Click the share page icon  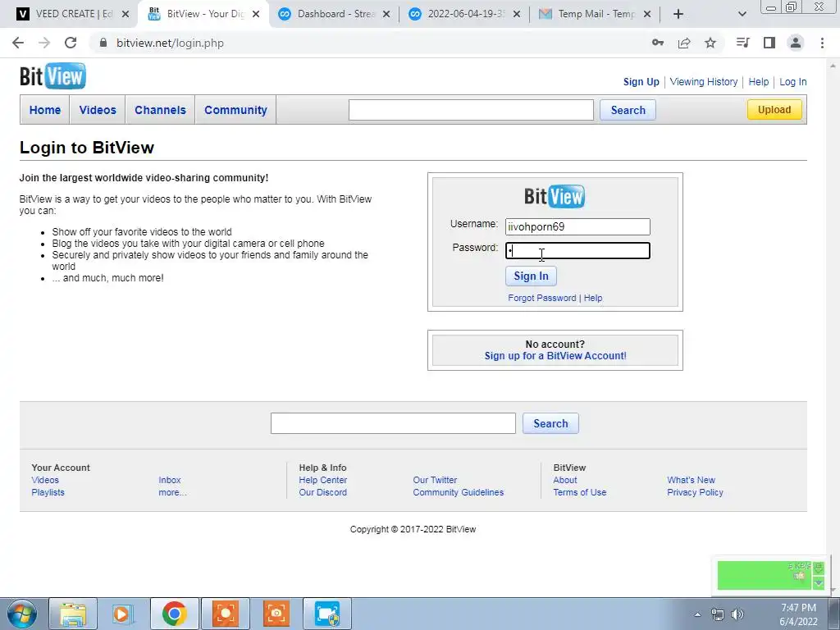(x=684, y=43)
